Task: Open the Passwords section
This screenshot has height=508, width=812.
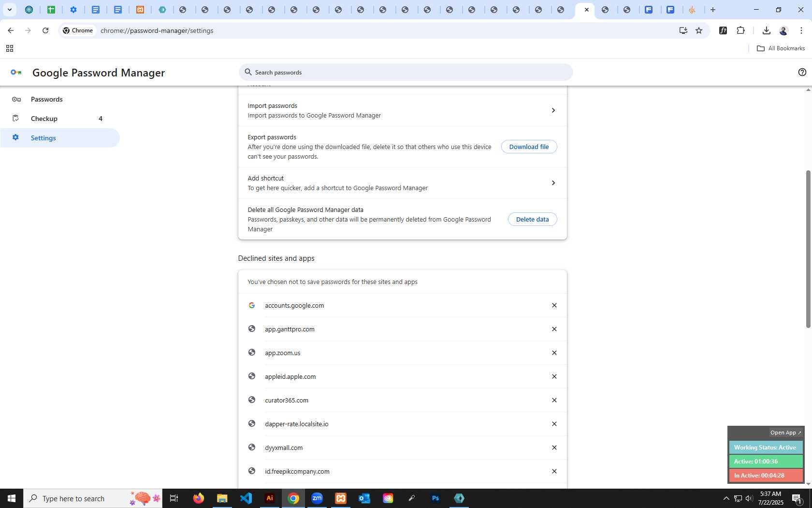Action: (x=60, y=99)
